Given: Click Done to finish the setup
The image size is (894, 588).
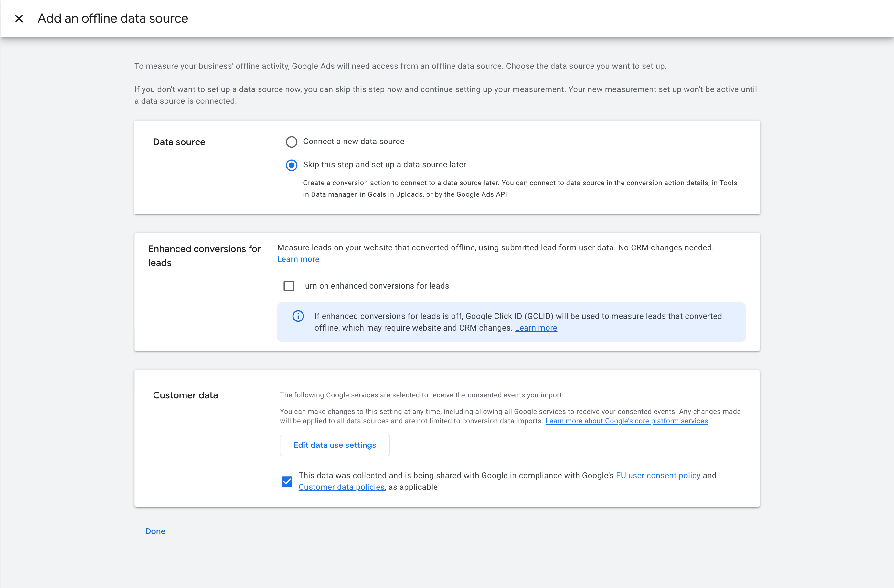Looking at the screenshot, I should 155,531.
